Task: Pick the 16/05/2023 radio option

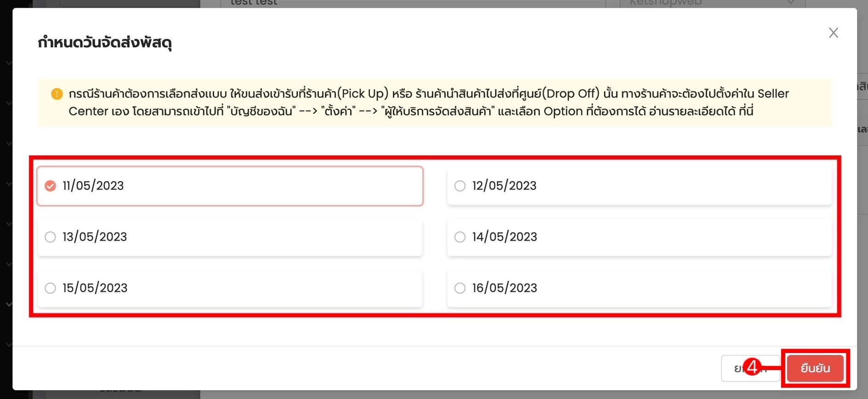Action: pyautogui.click(x=639, y=288)
